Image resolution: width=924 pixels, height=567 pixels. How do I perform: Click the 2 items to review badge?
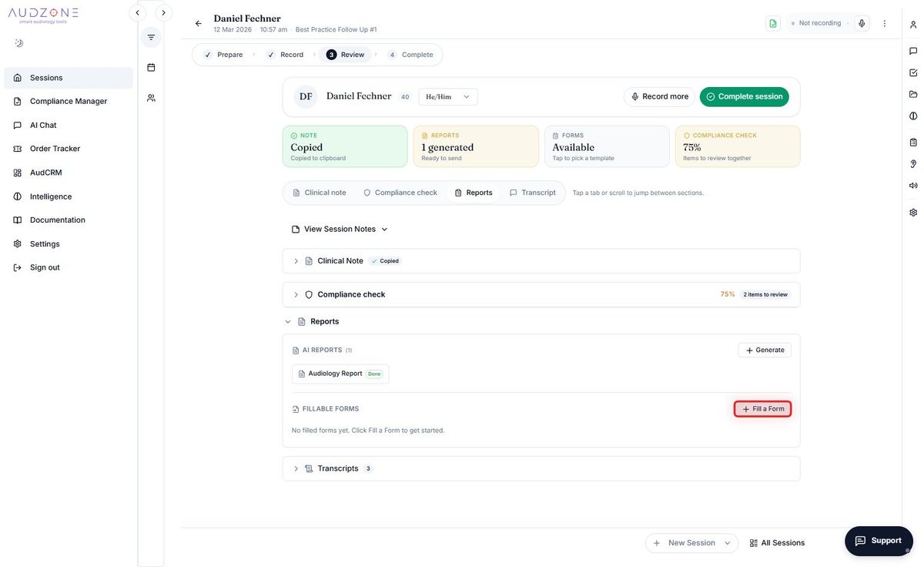pos(765,294)
